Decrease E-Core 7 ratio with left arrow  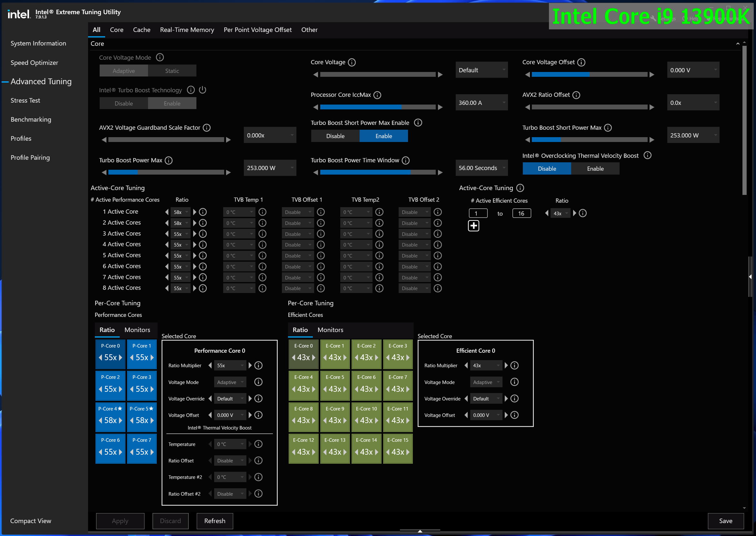pyautogui.click(x=388, y=389)
